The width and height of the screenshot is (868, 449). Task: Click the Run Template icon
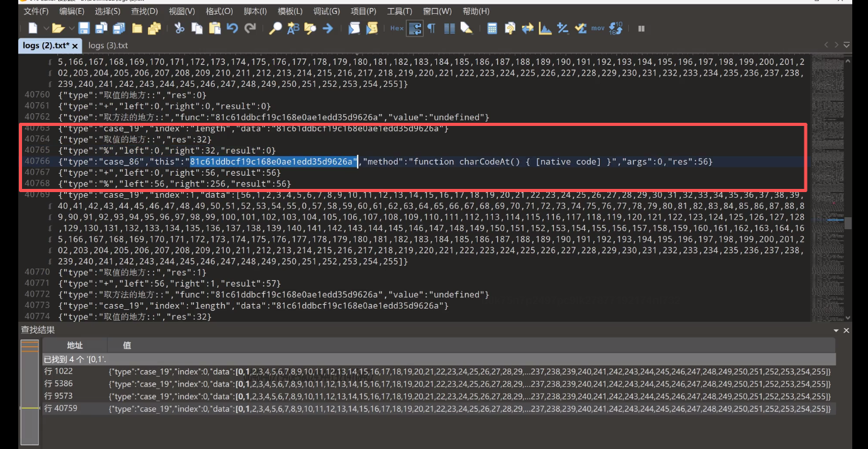click(x=372, y=28)
